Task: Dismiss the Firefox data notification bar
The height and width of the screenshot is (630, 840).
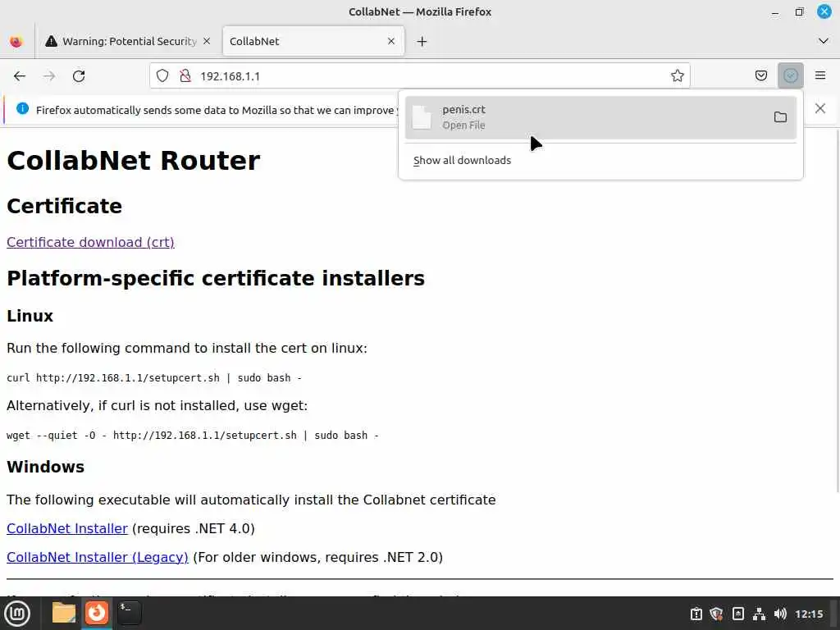Action: [819, 109]
